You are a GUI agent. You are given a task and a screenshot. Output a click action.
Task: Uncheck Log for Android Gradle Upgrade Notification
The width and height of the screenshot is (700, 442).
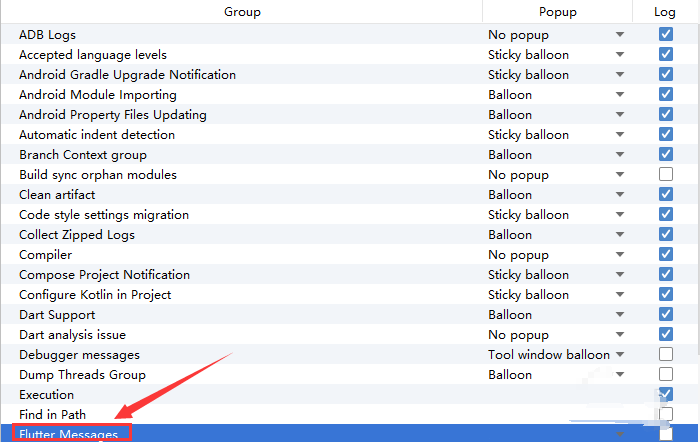point(666,74)
